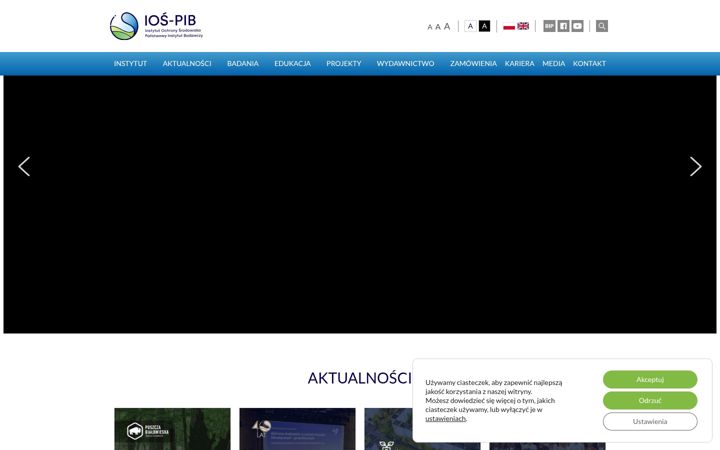Switch to black high-contrast mode

click(x=484, y=26)
